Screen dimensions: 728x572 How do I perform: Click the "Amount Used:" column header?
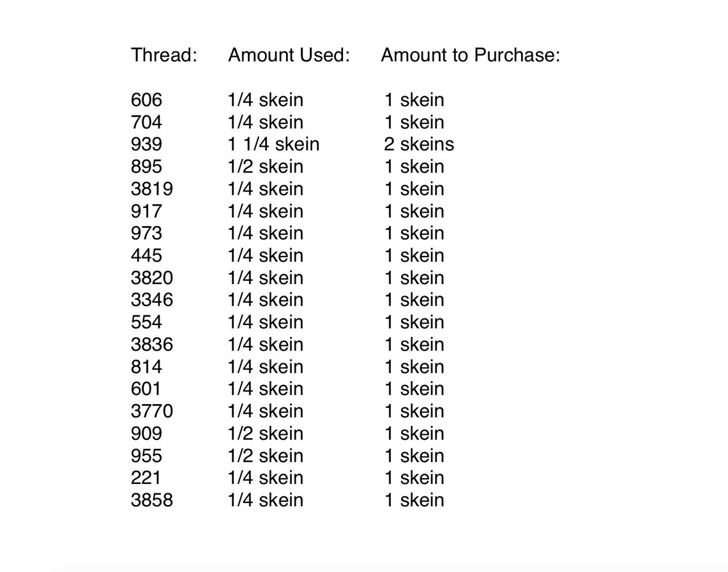(289, 55)
